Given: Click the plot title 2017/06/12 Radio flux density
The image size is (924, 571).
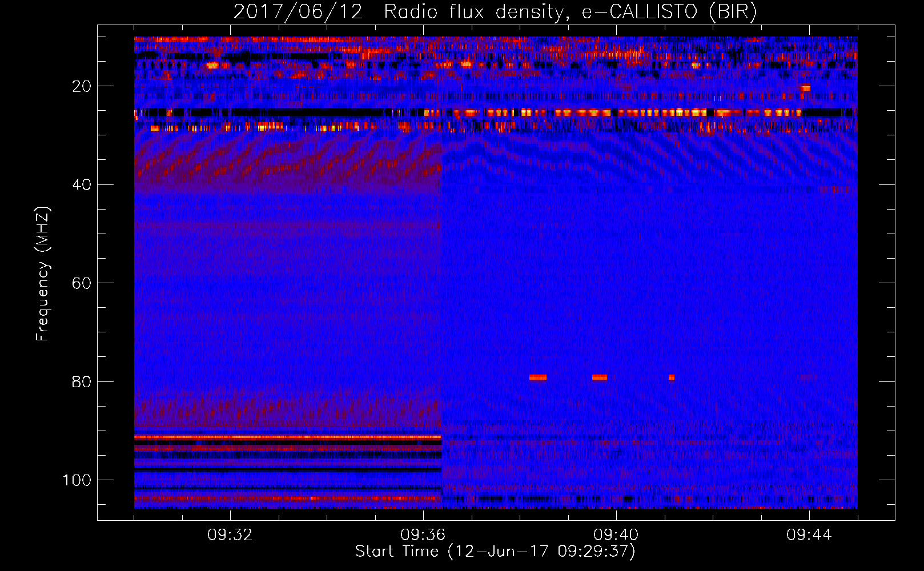Looking at the screenshot, I should 495,12.
